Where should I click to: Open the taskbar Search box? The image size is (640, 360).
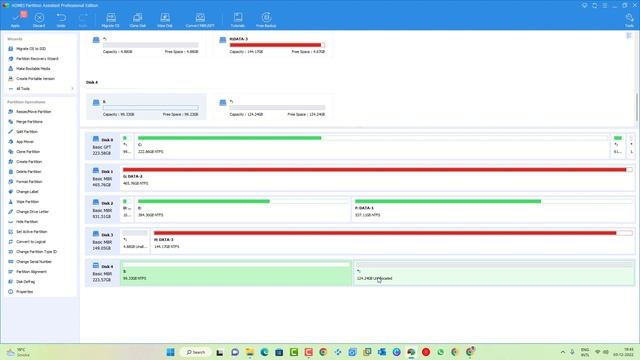tap(196, 352)
